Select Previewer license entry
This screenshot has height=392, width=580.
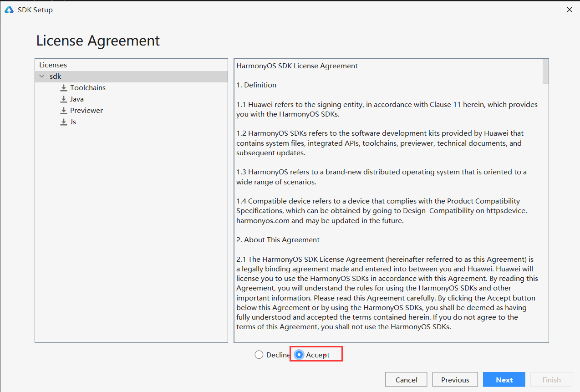coord(86,110)
